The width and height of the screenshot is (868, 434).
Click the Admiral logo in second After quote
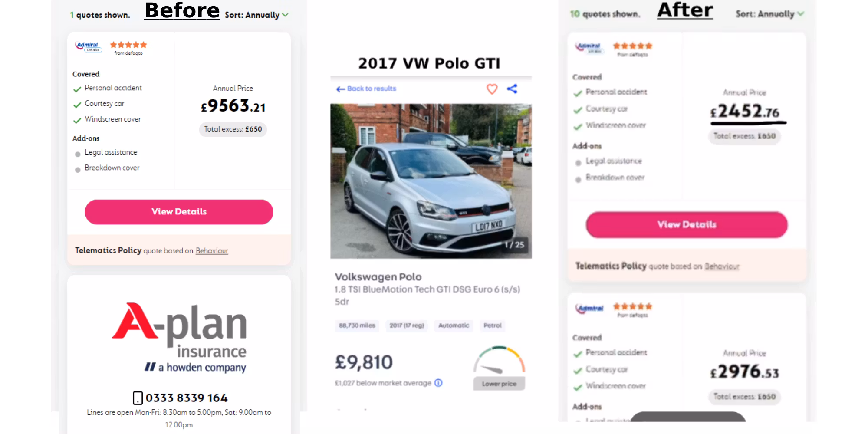click(x=589, y=309)
